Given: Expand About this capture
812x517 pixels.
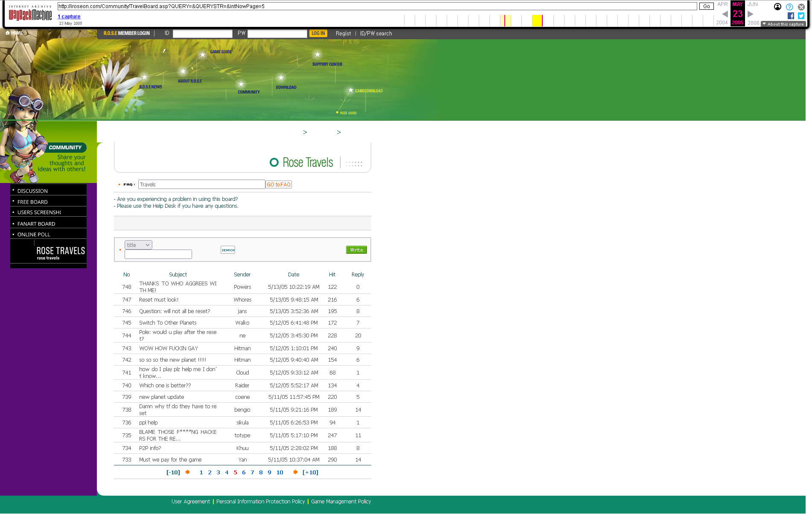Looking at the screenshot, I should [783, 24].
